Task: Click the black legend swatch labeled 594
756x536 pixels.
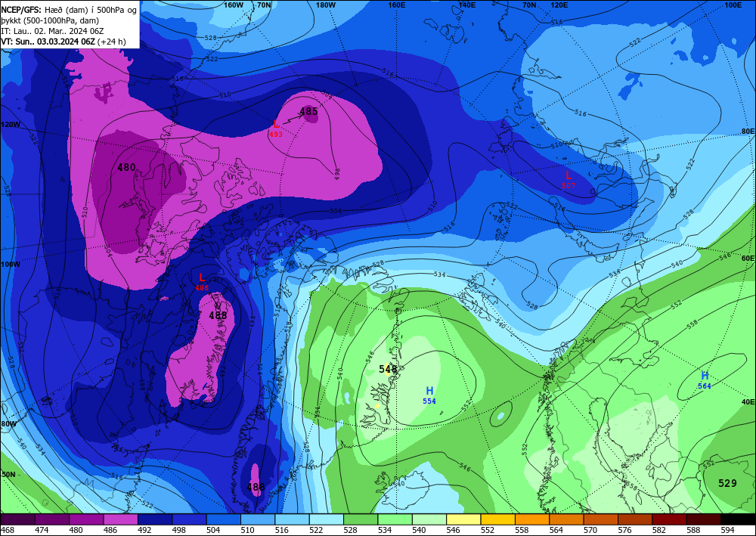Action: pyautogui.click(x=738, y=519)
